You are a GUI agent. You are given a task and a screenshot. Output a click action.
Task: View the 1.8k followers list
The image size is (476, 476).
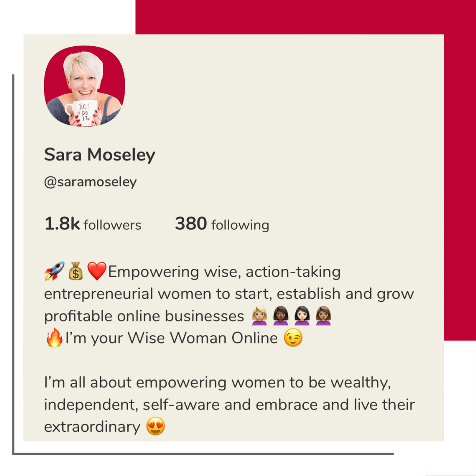93,224
